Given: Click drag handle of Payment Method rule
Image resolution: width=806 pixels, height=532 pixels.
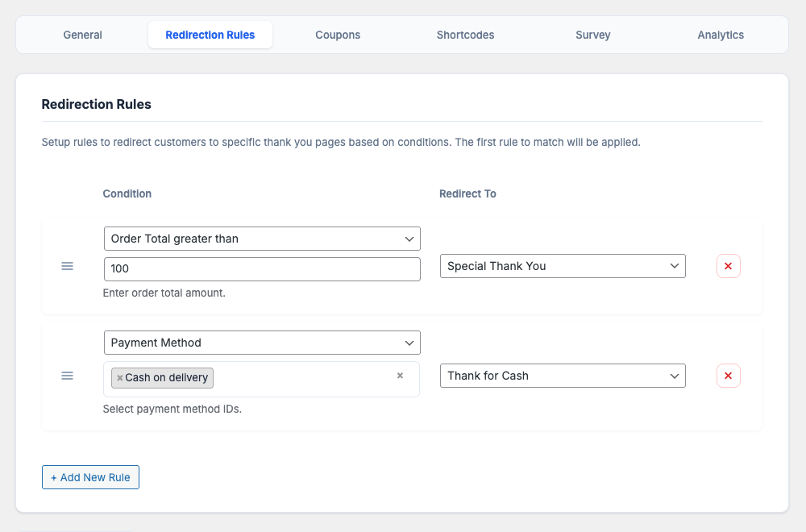Looking at the screenshot, I should click(68, 376).
